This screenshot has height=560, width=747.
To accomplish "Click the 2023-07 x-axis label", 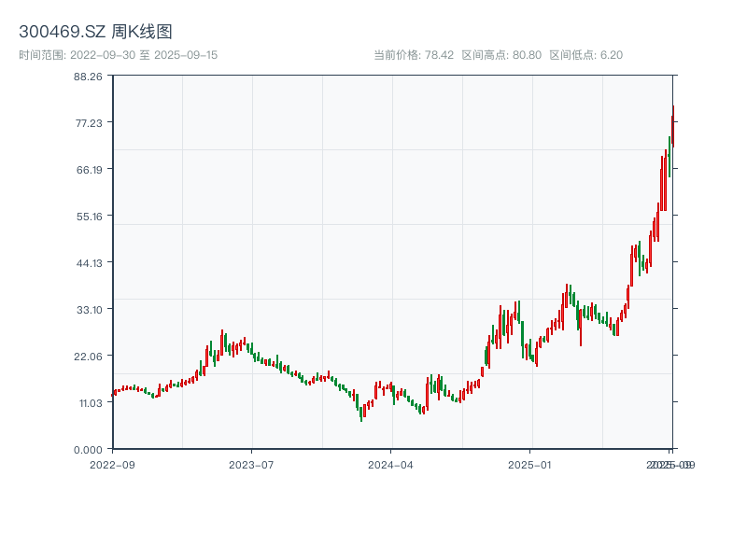I will pyautogui.click(x=252, y=464).
